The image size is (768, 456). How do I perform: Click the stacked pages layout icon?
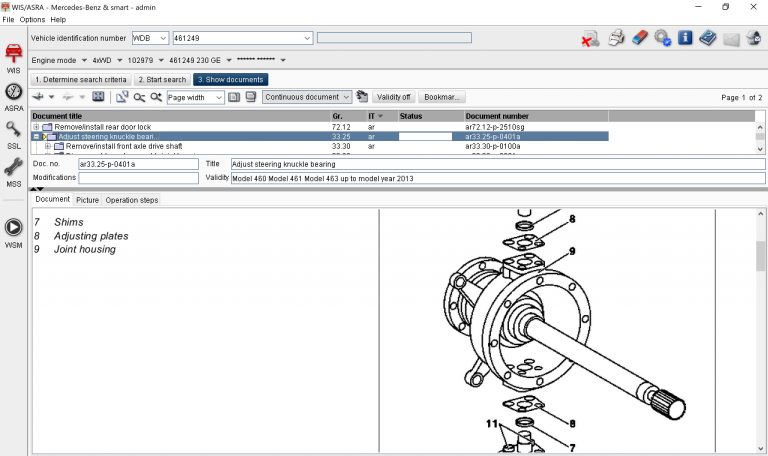[251, 97]
